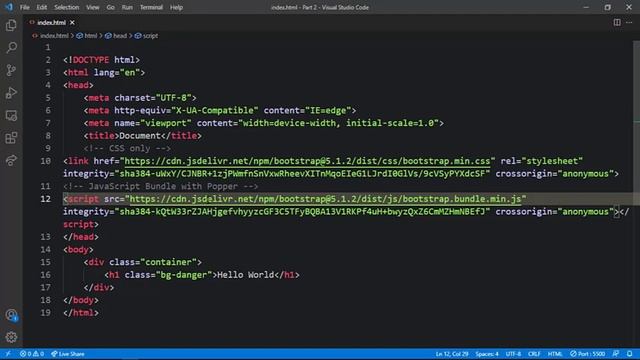Viewport: 640px width, 360px height.
Task: Click the VS Code logo icon
Action: pyautogui.click(x=8, y=7)
